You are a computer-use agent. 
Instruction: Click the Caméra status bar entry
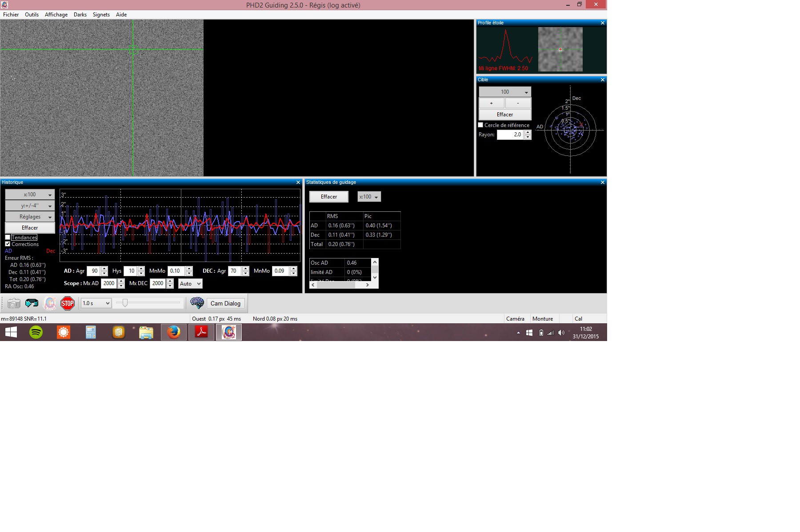tap(515, 319)
